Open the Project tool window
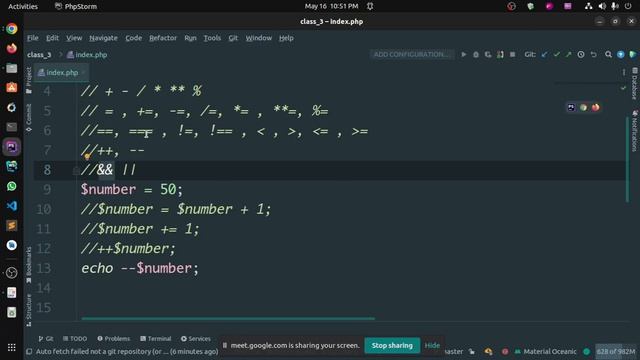The height and width of the screenshot is (360, 640). pyautogui.click(x=29, y=80)
